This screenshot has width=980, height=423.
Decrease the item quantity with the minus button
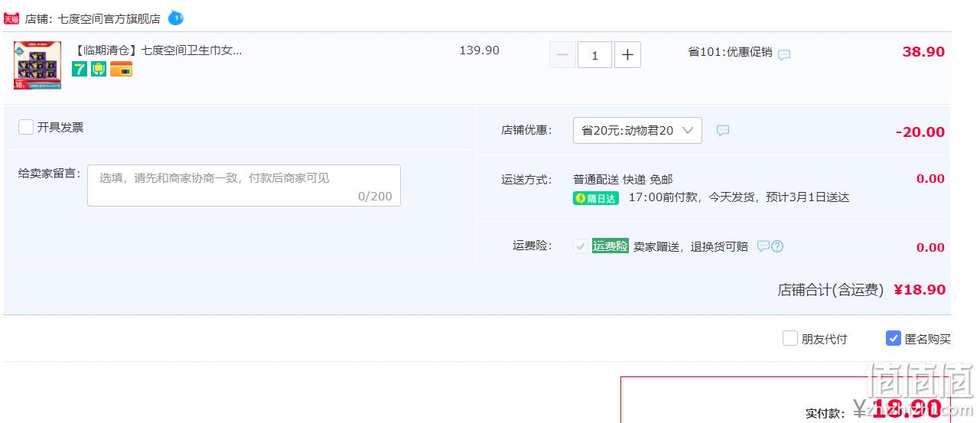562,55
